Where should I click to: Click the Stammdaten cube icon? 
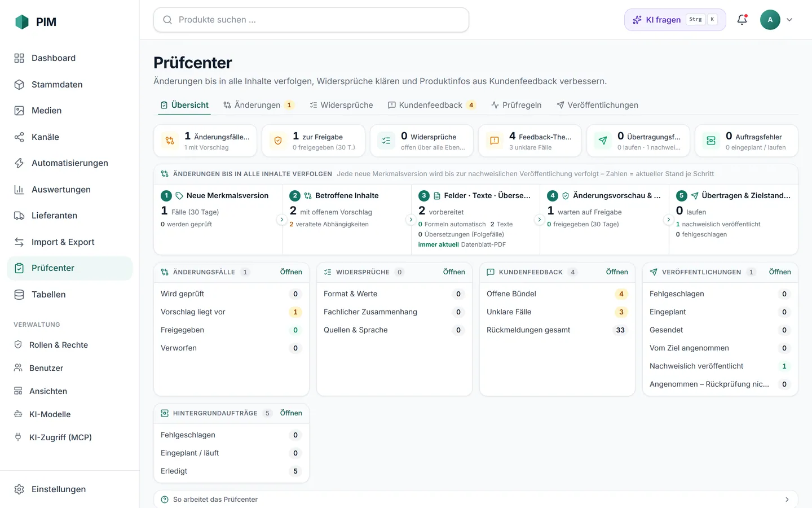19,85
